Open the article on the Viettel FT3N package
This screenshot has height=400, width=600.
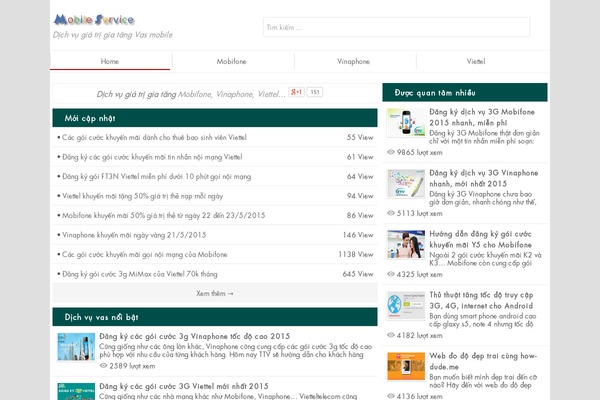tap(157, 176)
